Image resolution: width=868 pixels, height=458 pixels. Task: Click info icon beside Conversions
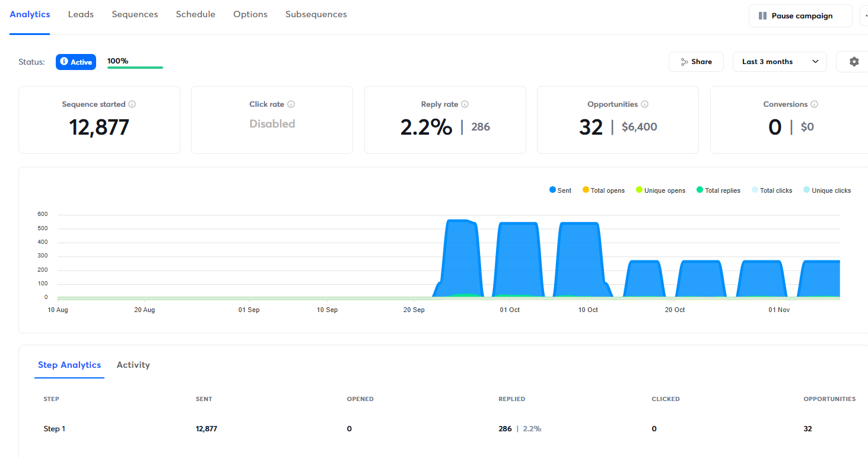pyautogui.click(x=815, y=104)
